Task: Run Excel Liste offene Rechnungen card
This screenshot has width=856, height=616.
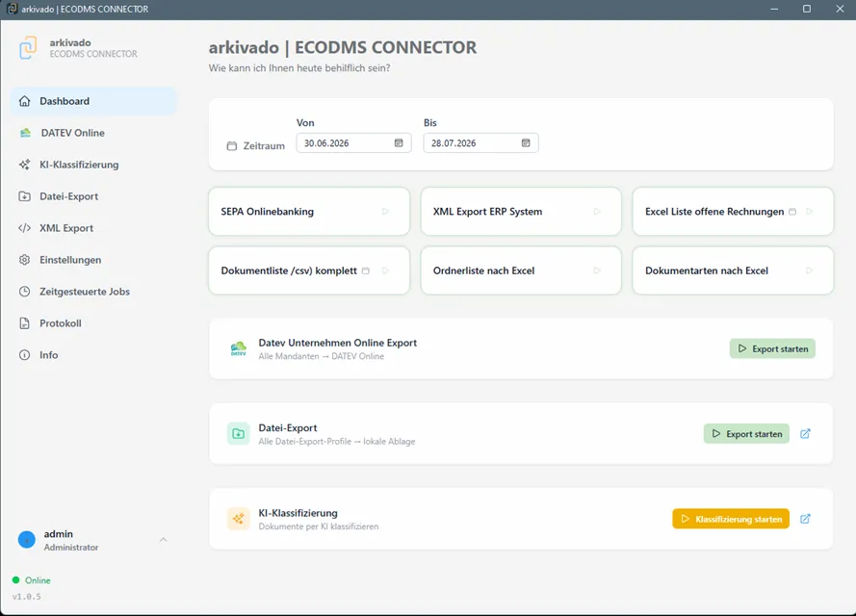Action: click(x=733, y=211)
